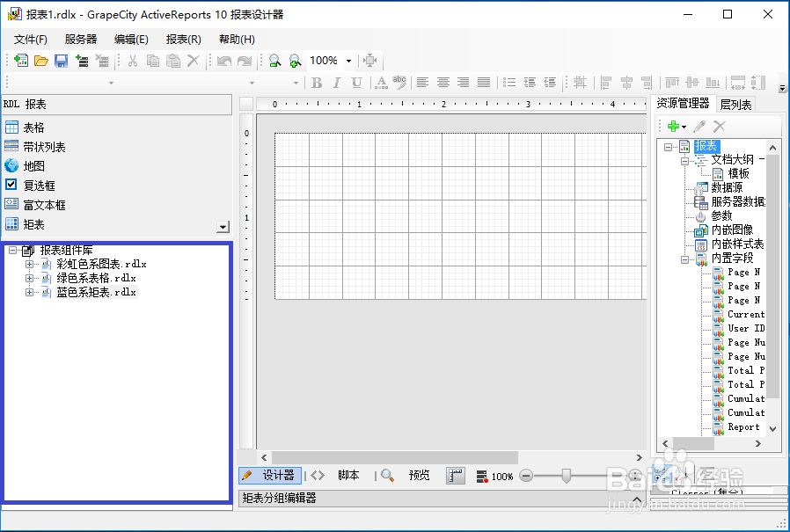Select the 数据源 node in explorer
The width and height of the screenshot is (790, 532).
click(727, 187)
